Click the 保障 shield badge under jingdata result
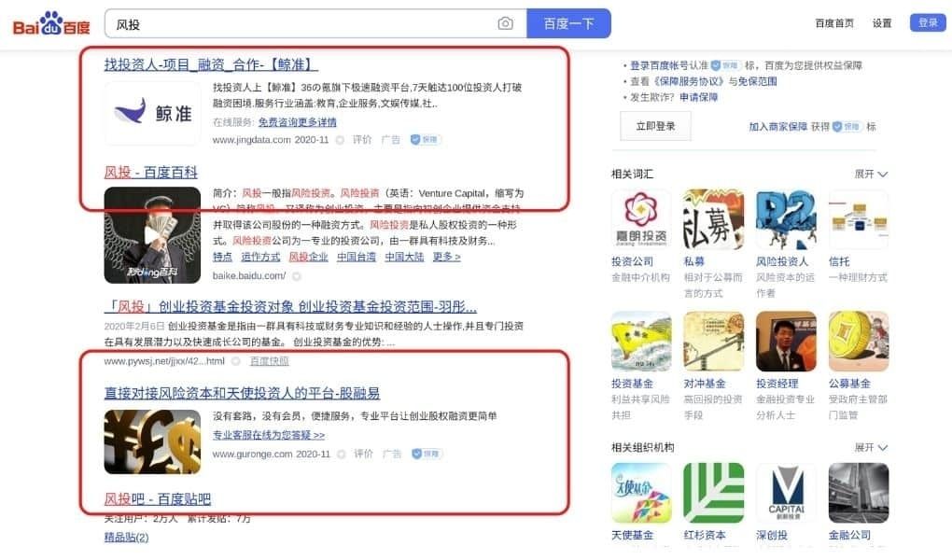 (x=426, y=140)
